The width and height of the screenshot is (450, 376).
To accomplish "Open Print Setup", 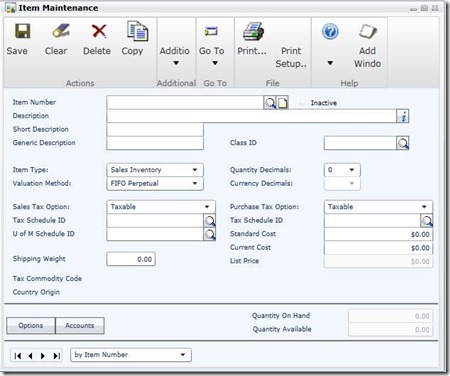I will coord(291,57).
